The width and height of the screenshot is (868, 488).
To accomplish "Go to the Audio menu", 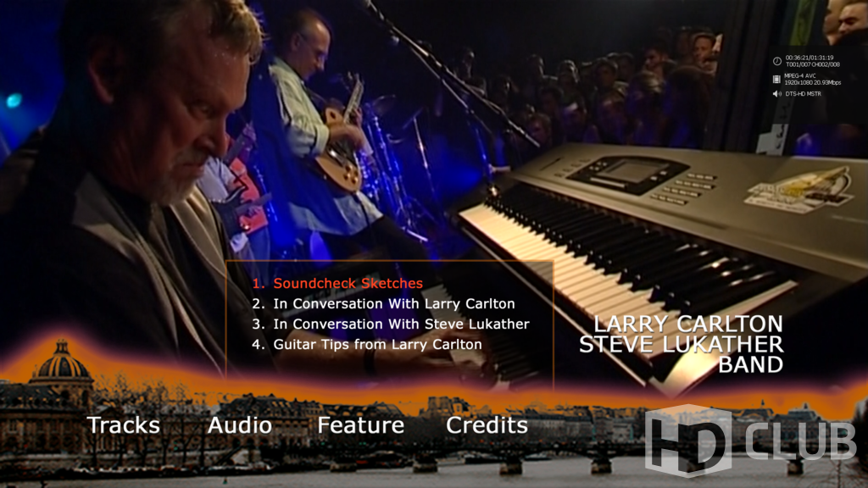I will pos(240,425).
